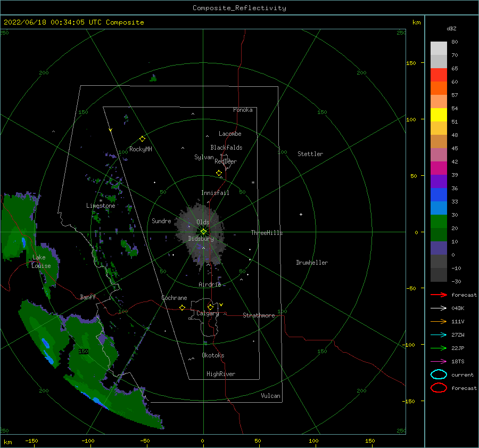This screenshot has height=448, width=479.
Task: Pick the dark green 10-20 dBZ swatch
Action: (x=439, y=235)
